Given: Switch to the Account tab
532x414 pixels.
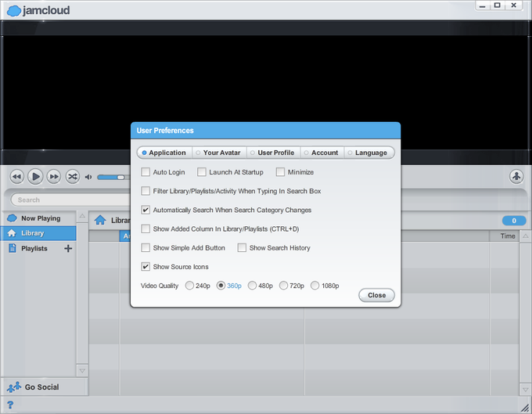Looking at the screenshot, I should 322,153.
